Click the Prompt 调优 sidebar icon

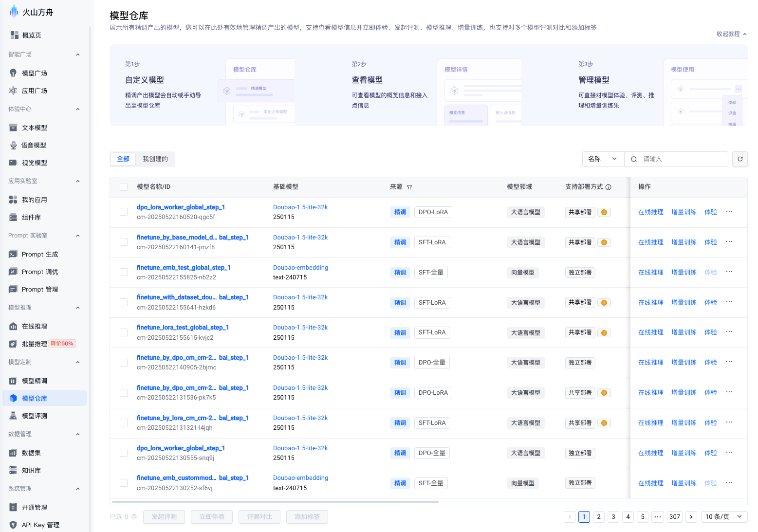click(13, 272)
